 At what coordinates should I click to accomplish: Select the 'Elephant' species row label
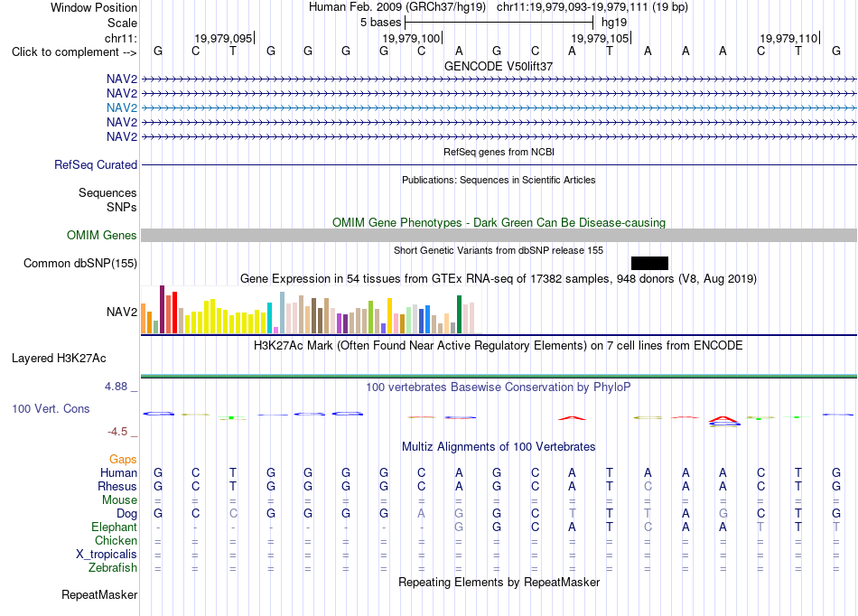click(115, 527)
